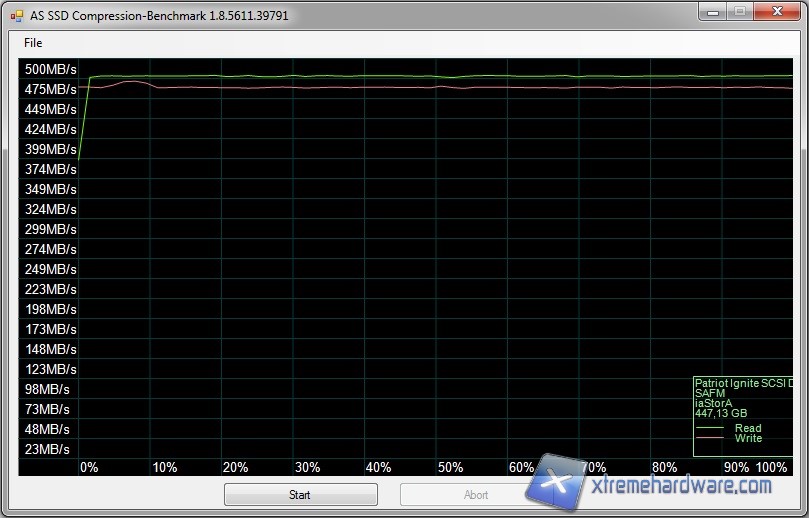Click the AS SSD app icon in title bar
The width and height of the screenshot is (809, 518).
16,16
